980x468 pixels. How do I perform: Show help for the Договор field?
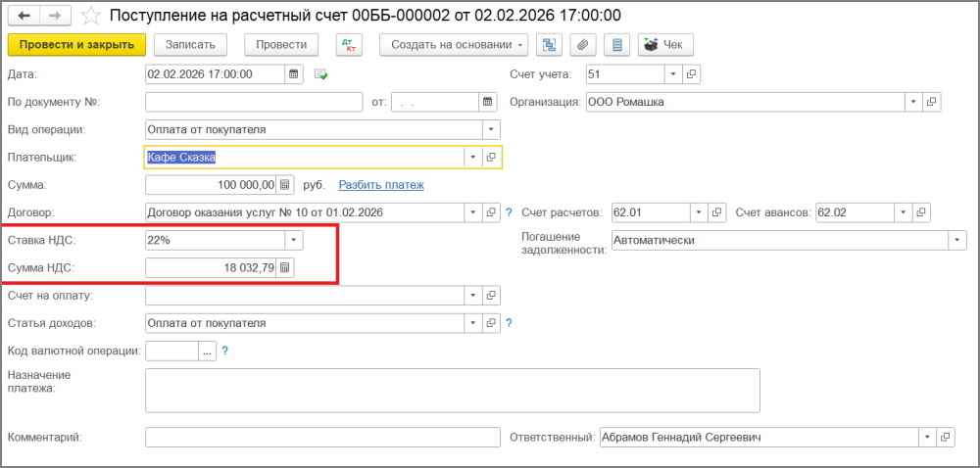(509, 212)
